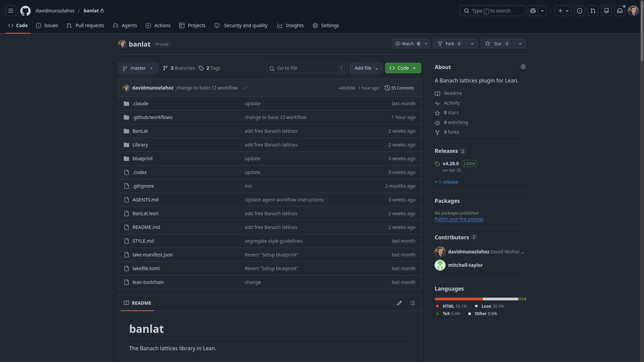Open the lakefile.toml file
This screenshot has height=362, width=644.
click(146, 268)
